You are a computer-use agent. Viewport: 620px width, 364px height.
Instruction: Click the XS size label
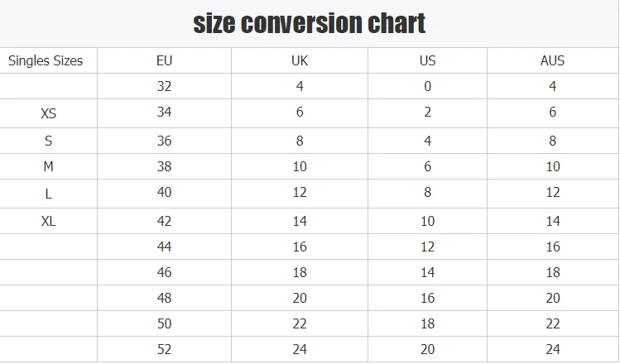coord(48,114)
